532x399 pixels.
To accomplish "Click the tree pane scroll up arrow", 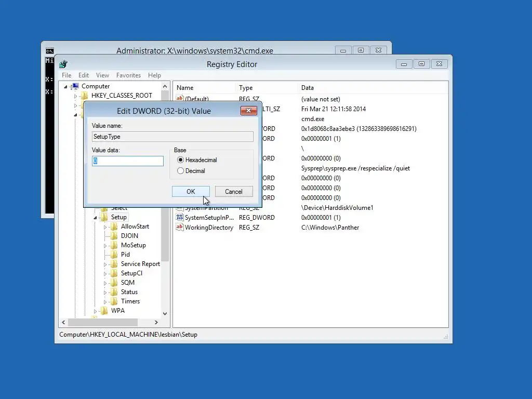I will click(x=165, y=87).
